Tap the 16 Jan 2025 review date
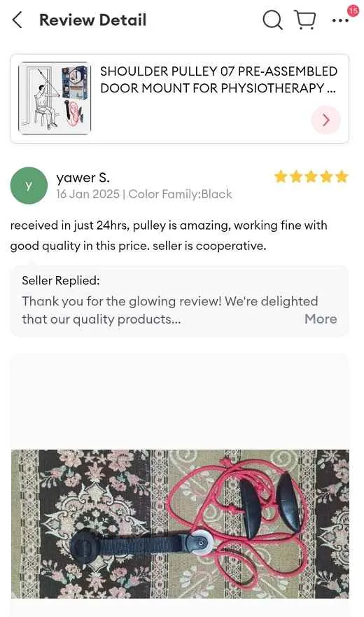Image resolution: width=364 pixels, height=617 pixels. pyautogui.click(x=87, y=194)
